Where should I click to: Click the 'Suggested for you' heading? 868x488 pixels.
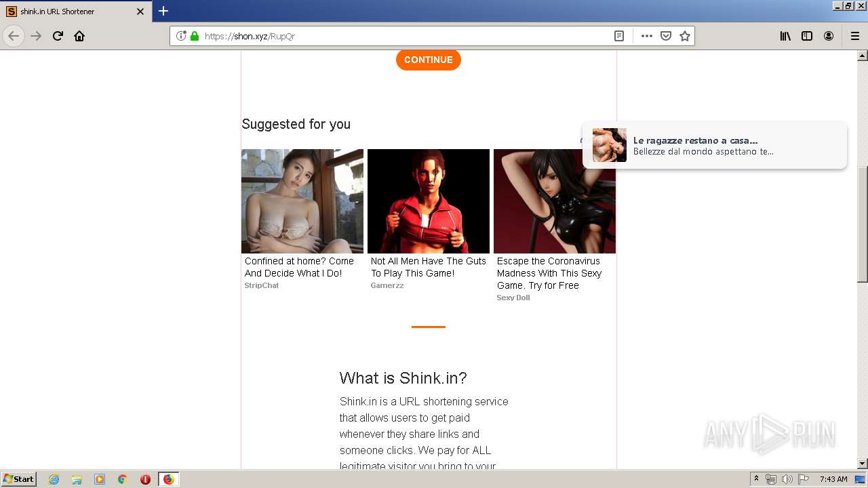pos(296,124)
